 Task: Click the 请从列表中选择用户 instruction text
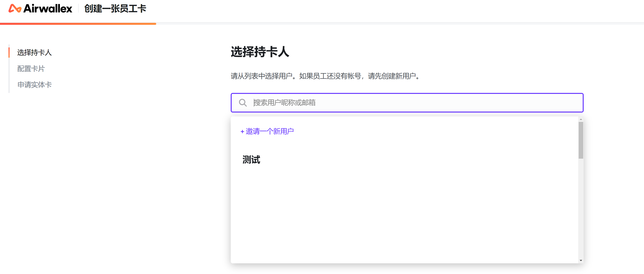coord(325,76)
